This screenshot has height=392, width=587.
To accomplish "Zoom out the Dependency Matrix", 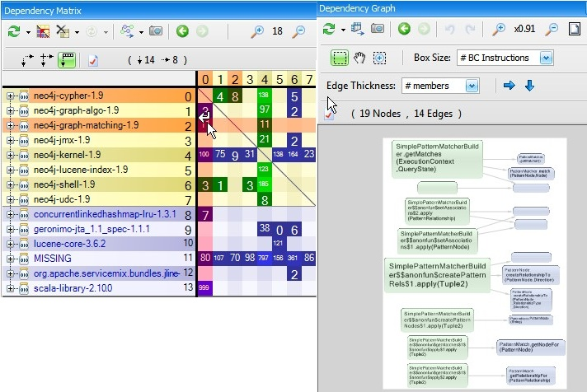I will coord(298,31).
